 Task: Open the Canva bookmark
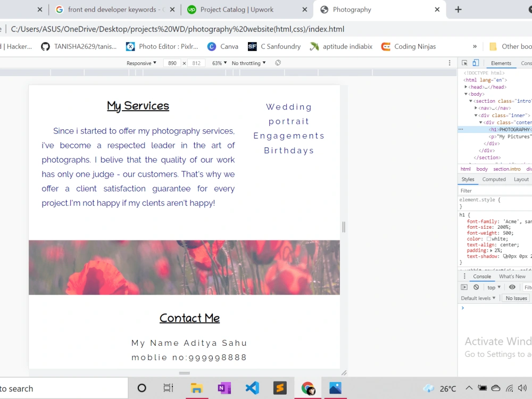click(x=222, y=46)
